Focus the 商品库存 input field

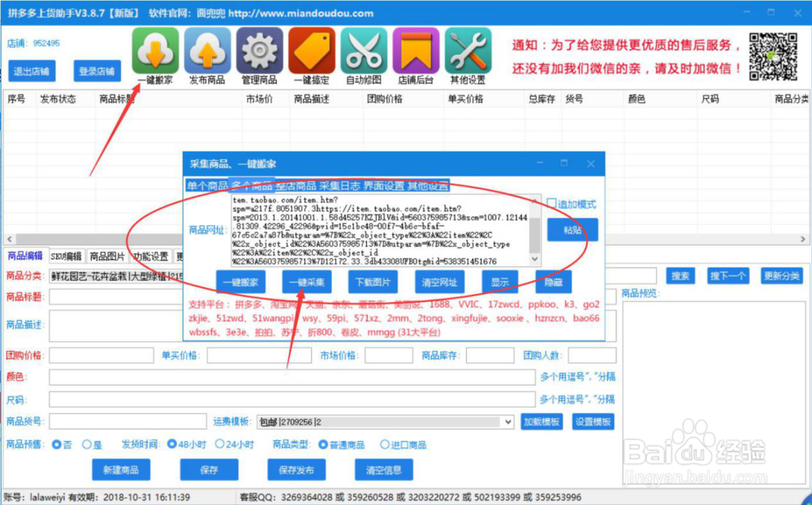coord(490,356)
